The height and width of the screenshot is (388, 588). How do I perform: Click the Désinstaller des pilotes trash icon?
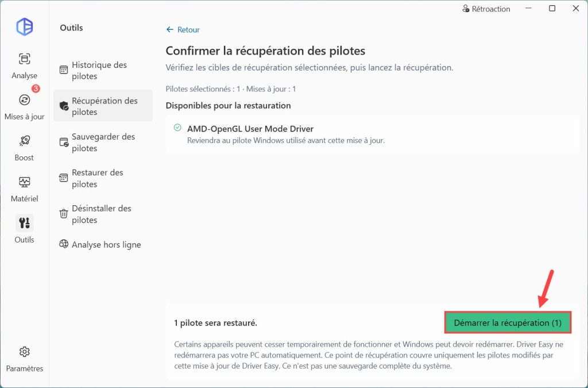(64, 213)
